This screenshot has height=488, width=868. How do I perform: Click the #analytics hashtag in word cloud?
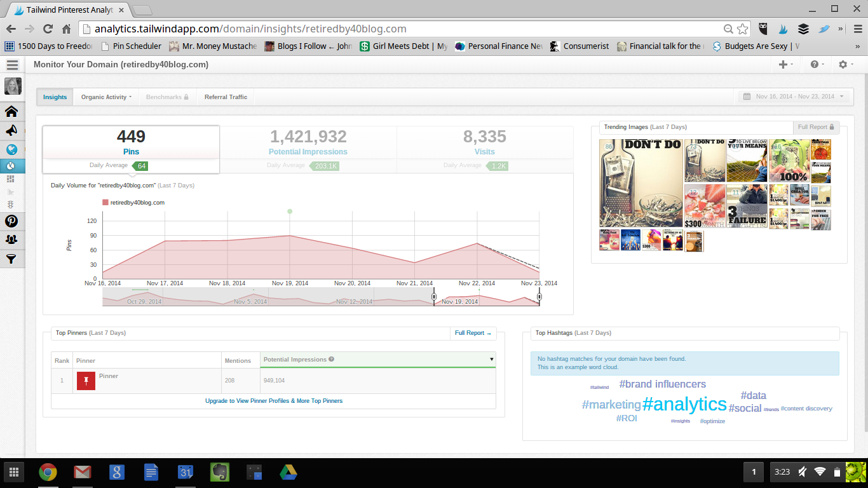coord(684,404)
